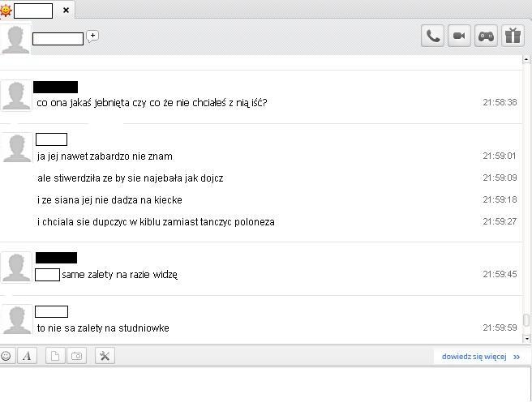Screen dimensions: 532x411
Task: Open games with the gamepad icon
Action: [x=486, y=36]
